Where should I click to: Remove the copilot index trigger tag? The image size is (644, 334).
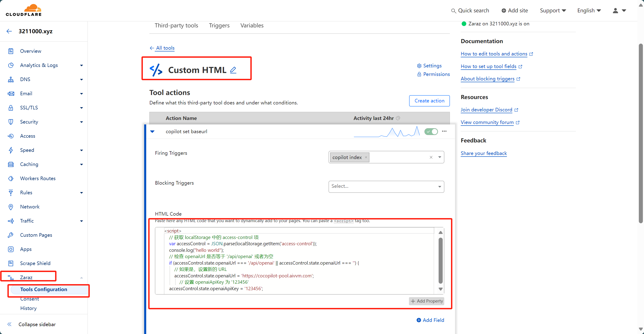(366, 157)
